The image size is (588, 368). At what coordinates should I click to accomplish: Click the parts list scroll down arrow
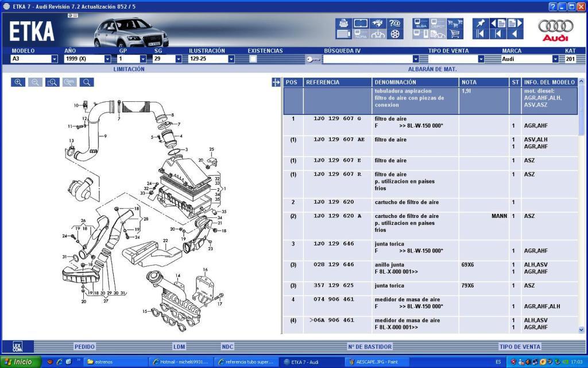[x=581, y=330]
